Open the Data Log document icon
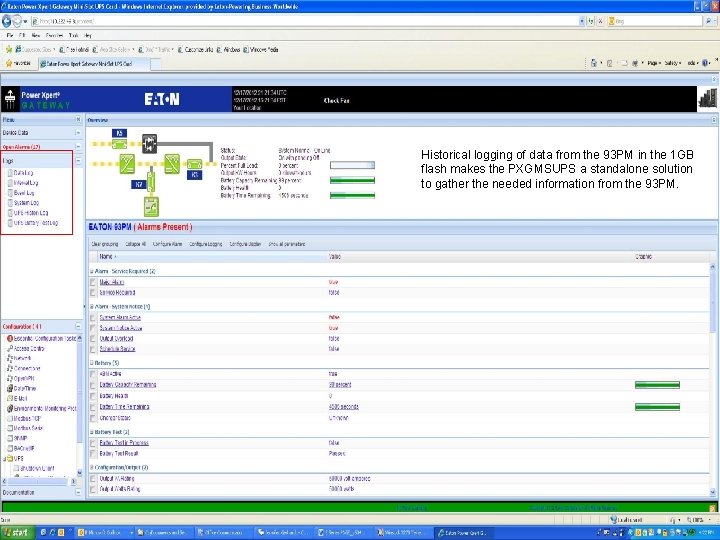This screenshot has width=720, height=540. [x=10, y=173]
